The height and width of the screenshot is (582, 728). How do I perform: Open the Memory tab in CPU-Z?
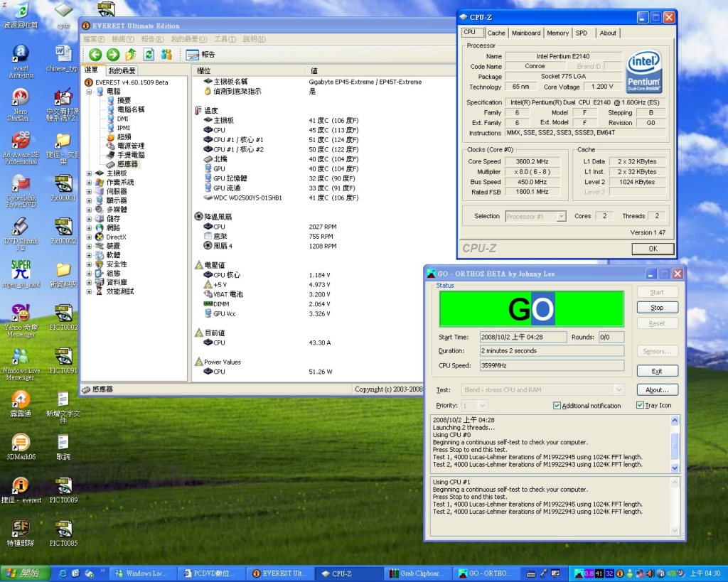tap(557, 33)
